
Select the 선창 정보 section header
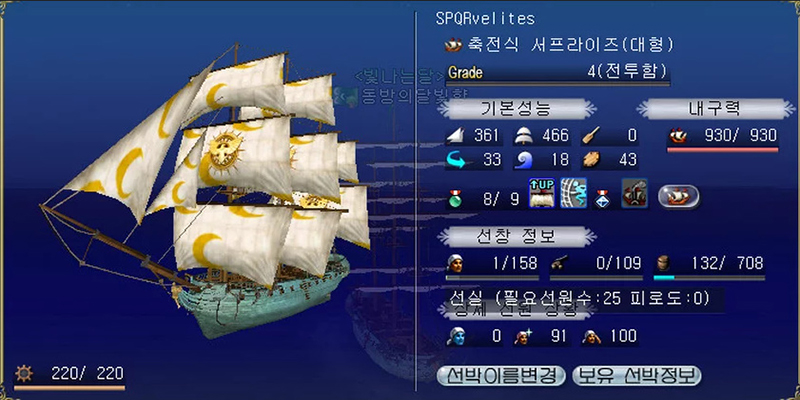[516, 237]
